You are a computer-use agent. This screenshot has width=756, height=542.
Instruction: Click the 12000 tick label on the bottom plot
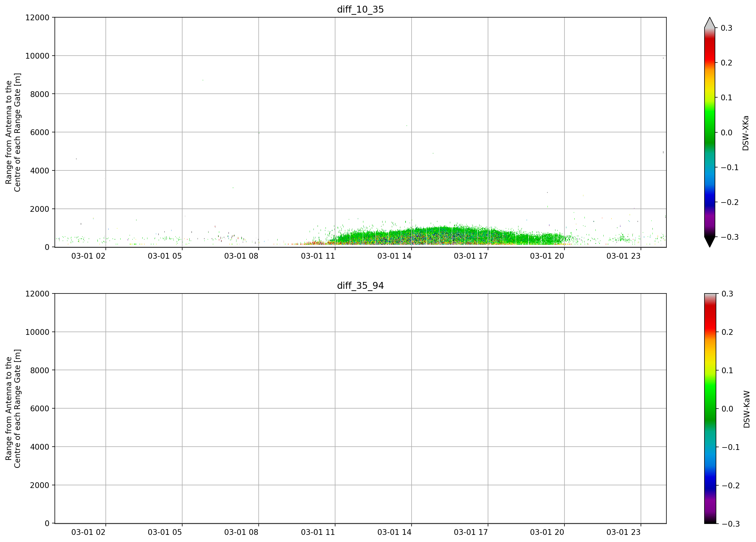(37, 294)
